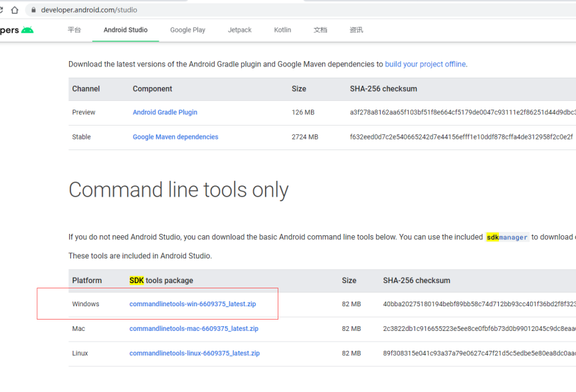Switch to the Google Play tab
Screen dimensions: 576x392
[188, 30]
